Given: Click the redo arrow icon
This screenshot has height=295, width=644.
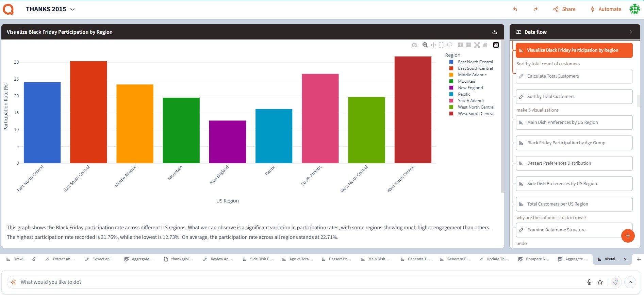Looking at the screenshot, I should tap(535, 9).
